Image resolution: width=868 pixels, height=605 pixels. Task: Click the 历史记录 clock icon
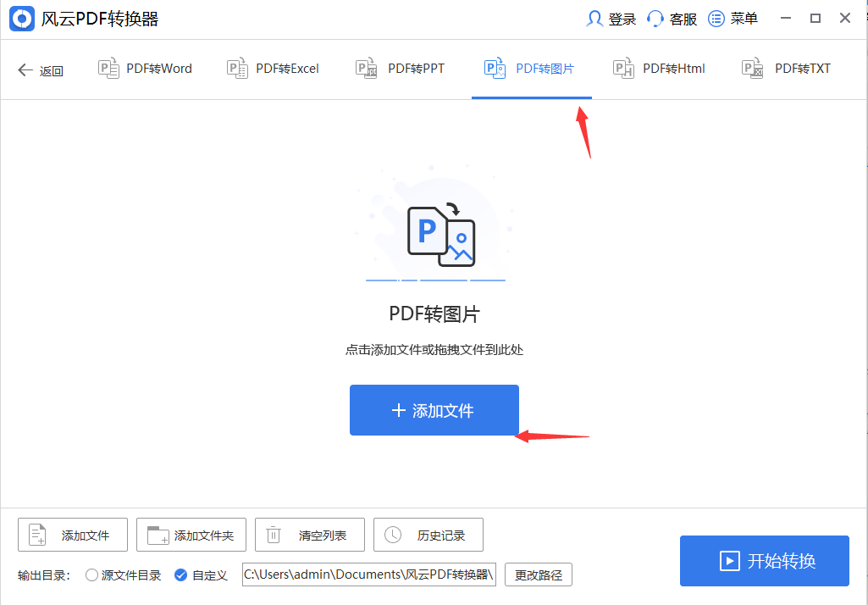tap(392, 535)
